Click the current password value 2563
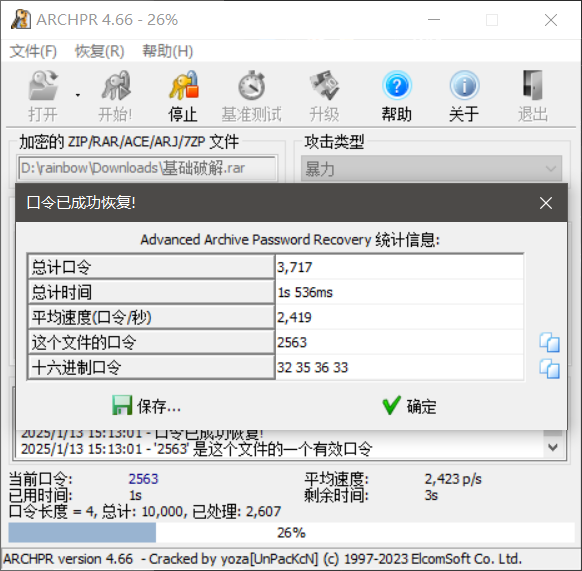 (143, 479)
